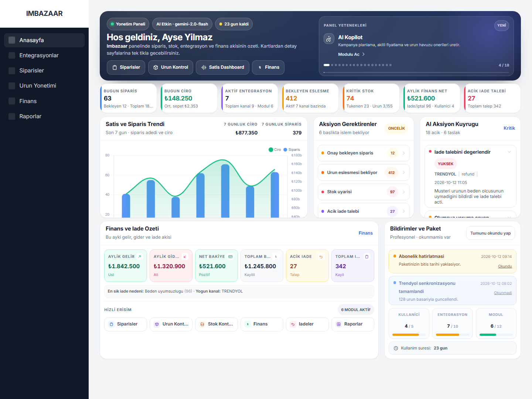Click the Siparisler header shortcut button
Viewport: 532px width, 399px height.
click(126, 67)
